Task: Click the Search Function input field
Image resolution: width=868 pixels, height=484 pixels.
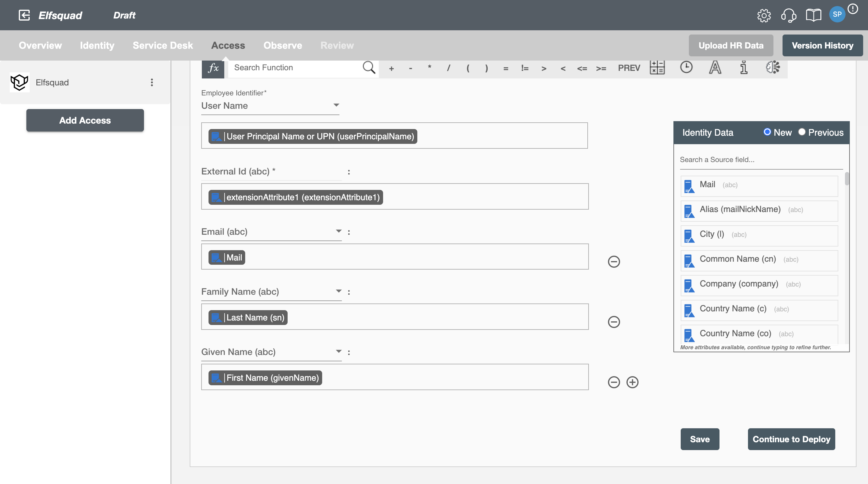Action: pyautogui.click(x=296, y=68)
